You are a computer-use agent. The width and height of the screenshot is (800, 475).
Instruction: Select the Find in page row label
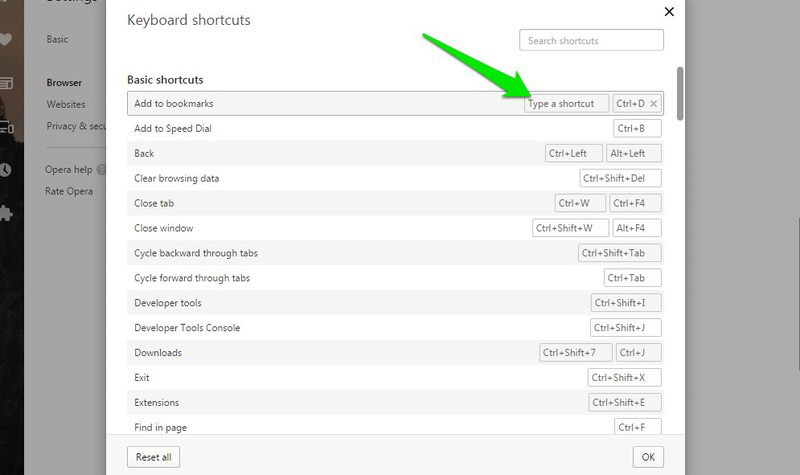(160, 428)
